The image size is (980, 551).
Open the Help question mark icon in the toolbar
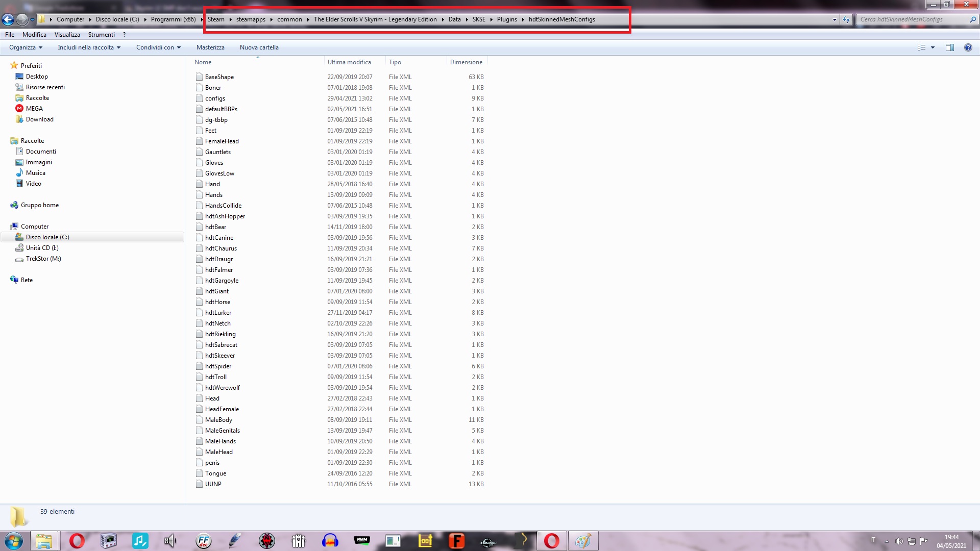(x=968, y=47)
